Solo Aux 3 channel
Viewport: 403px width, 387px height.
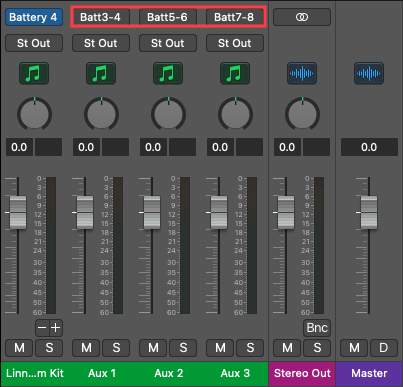pos(250,348)
